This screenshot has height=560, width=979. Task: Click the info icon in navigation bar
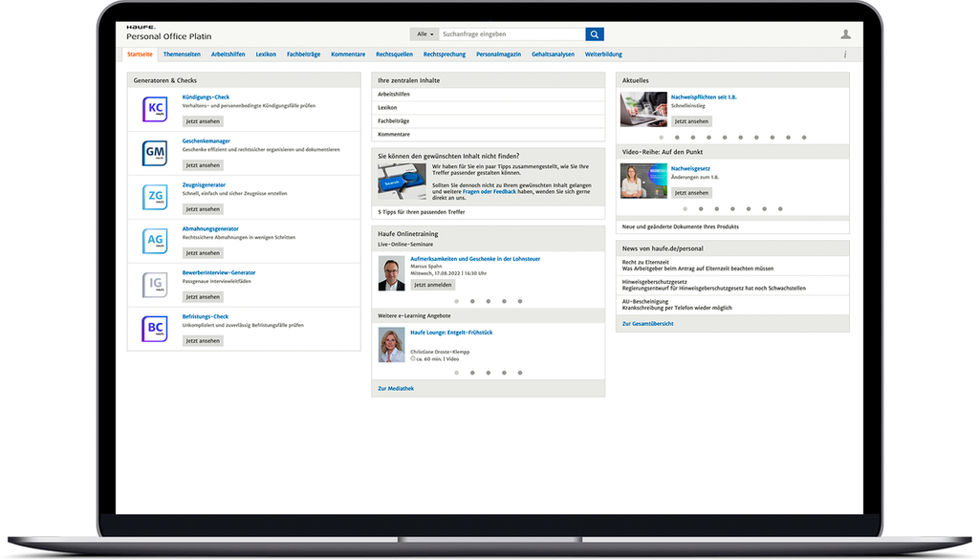[845, 54]
